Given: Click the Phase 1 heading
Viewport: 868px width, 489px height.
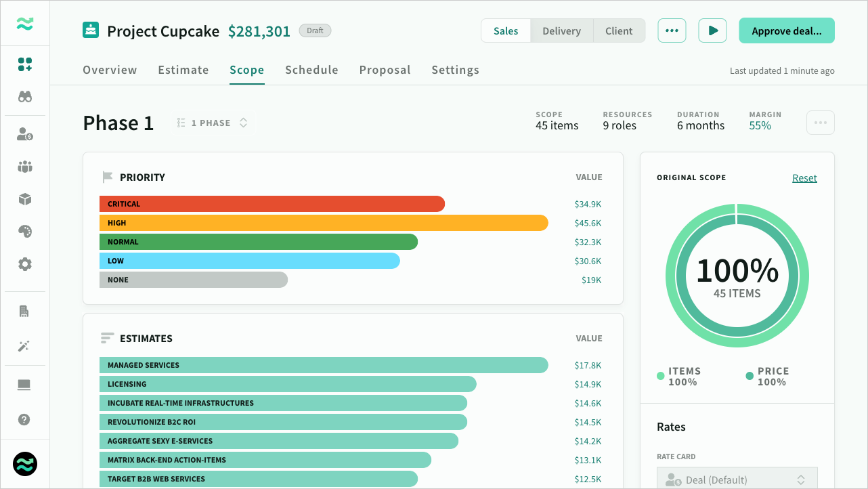Looking at the screenshot, I should [118, 123].
